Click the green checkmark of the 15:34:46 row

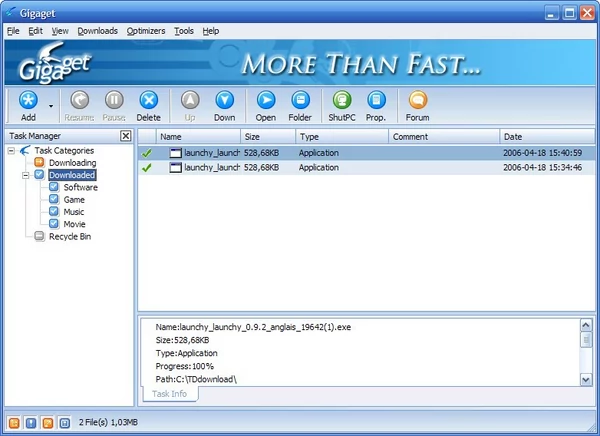[147, 168]
